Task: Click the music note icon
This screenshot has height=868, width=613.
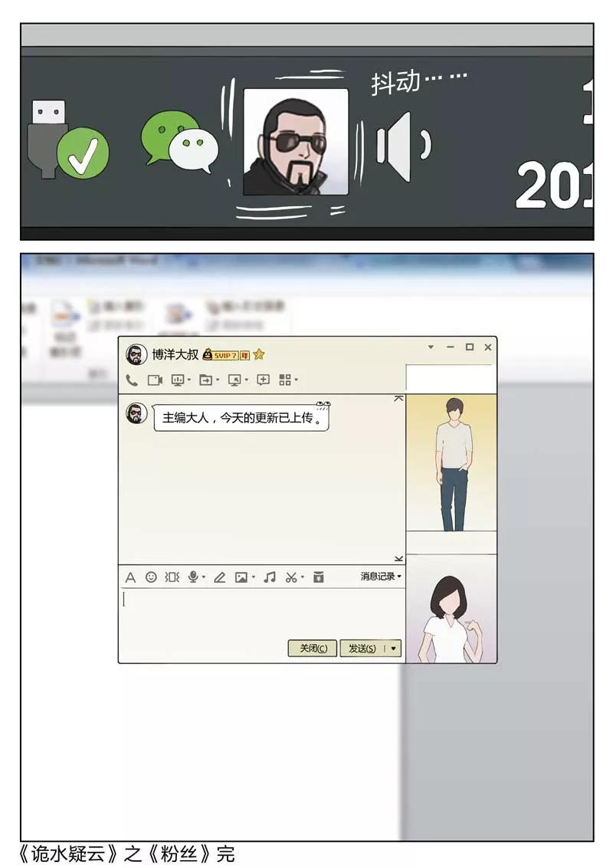Action: pyautogui.click(x=269, y=577)
